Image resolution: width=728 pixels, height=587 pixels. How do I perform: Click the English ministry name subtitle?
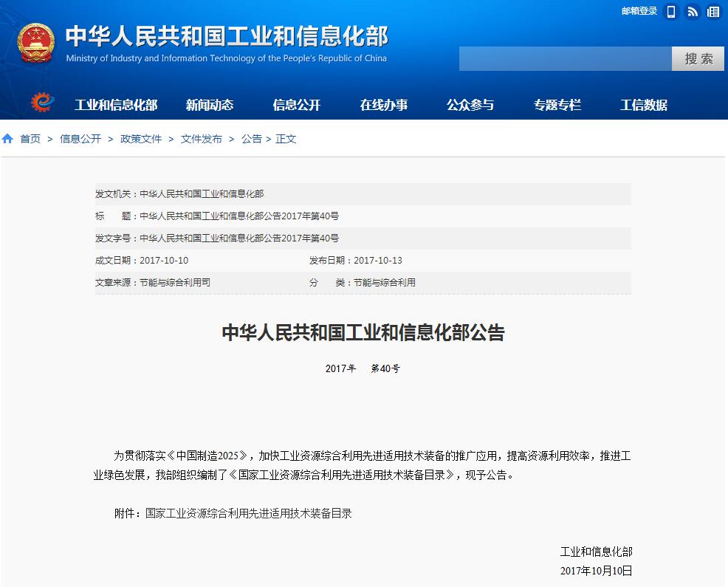point(227,58)
